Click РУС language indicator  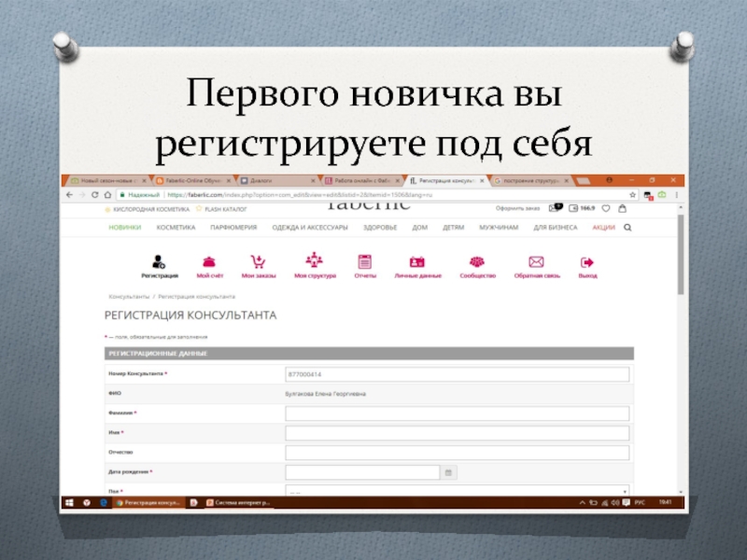coord(640,502)
